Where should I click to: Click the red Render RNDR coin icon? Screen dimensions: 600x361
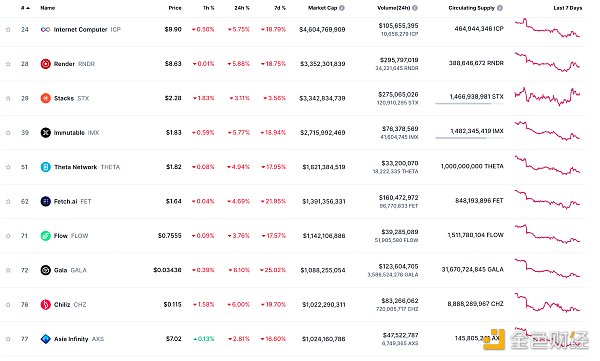click(x=46, y=64)
